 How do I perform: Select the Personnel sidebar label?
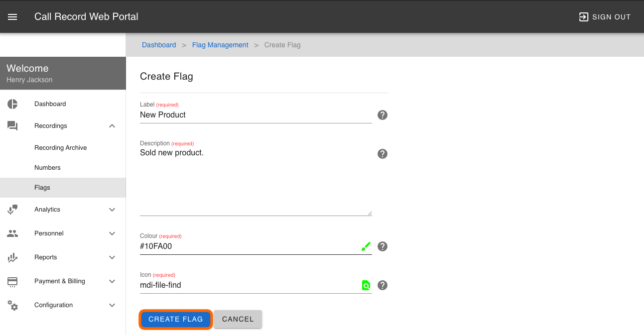pos(49,233)
